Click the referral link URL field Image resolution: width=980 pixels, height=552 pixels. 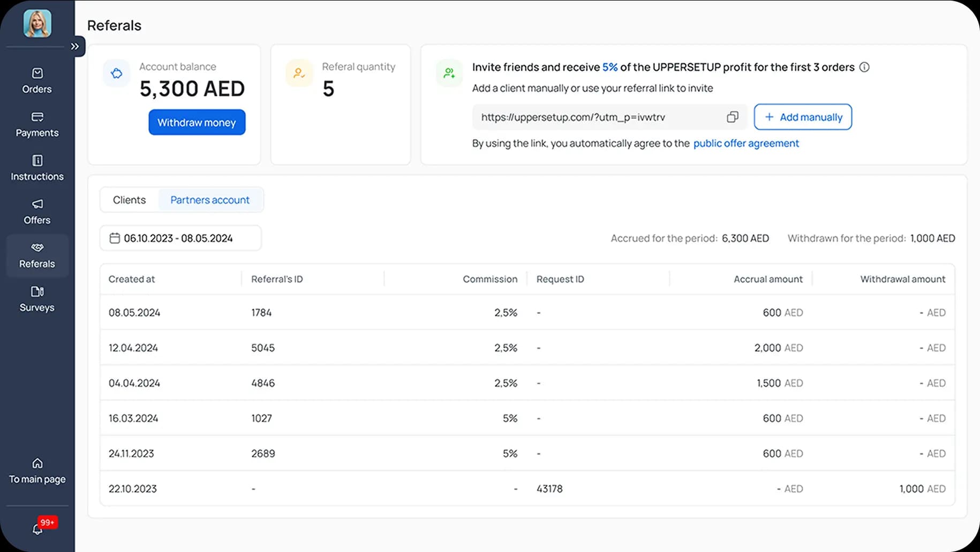(594, 117)
